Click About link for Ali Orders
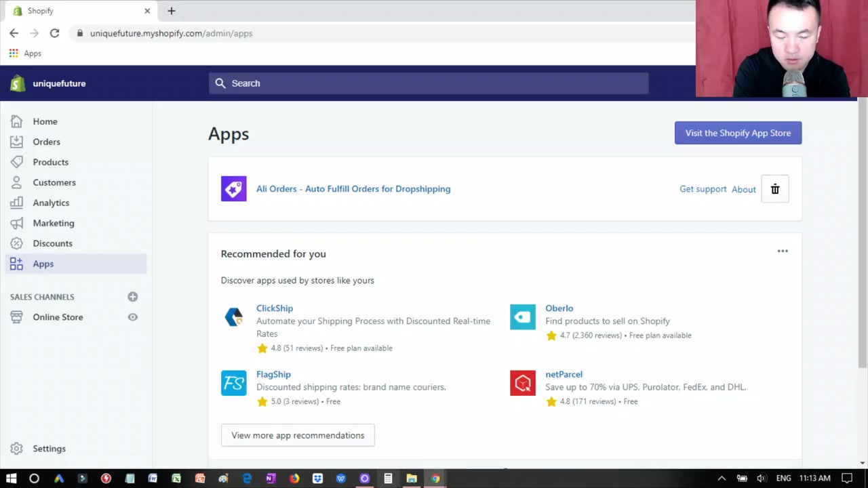The width and height of the screenshot is (868, 488). 744,190
